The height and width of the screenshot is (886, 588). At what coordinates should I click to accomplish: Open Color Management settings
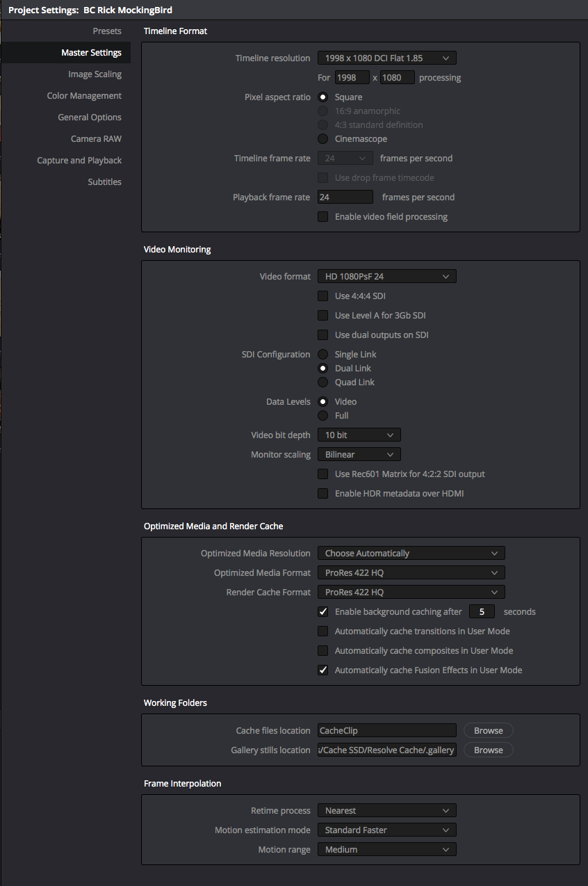84,96
